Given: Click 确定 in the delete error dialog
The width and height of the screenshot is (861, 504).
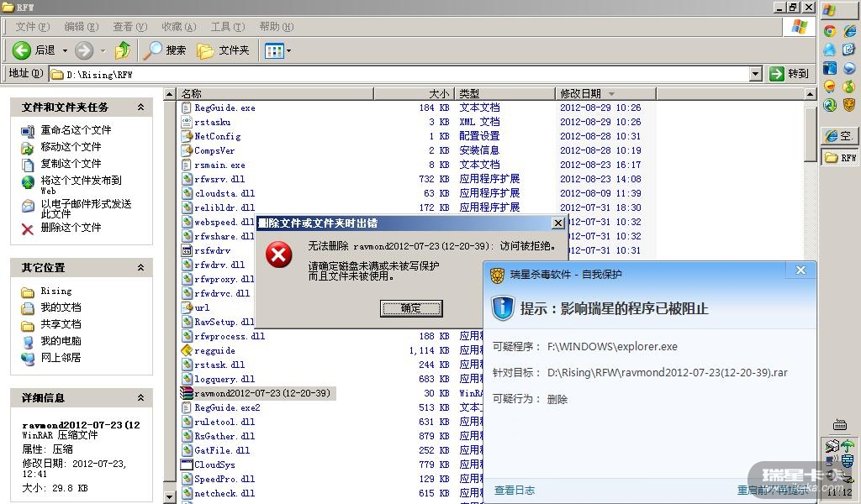Looking at the screenshot, I should point(410,308).
